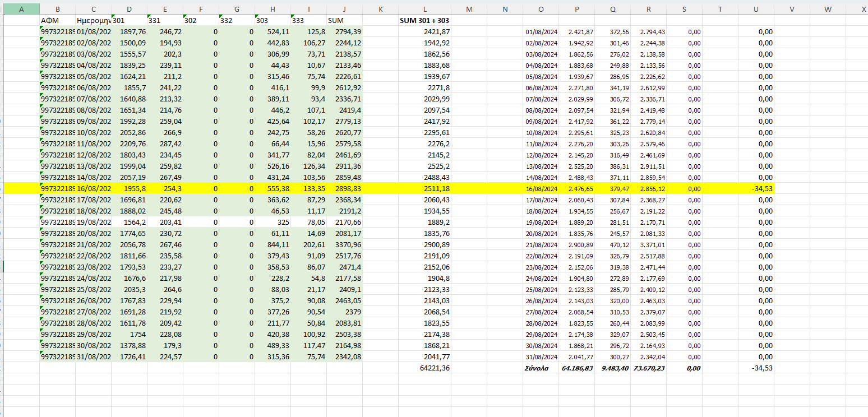The image size is (868, 417).
Task: Select column J header
Action: click(x=344, y=9)
